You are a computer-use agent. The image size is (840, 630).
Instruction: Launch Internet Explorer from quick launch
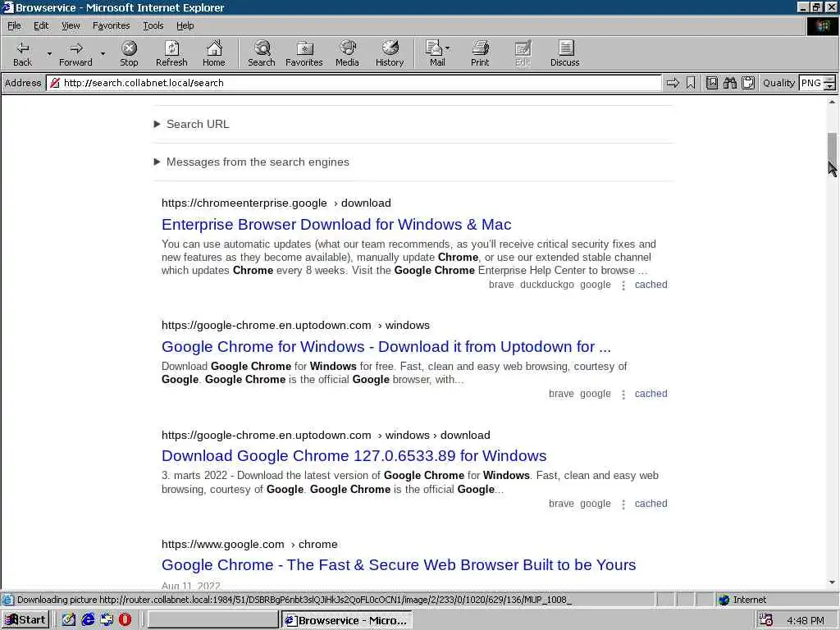tap(87, 620)
